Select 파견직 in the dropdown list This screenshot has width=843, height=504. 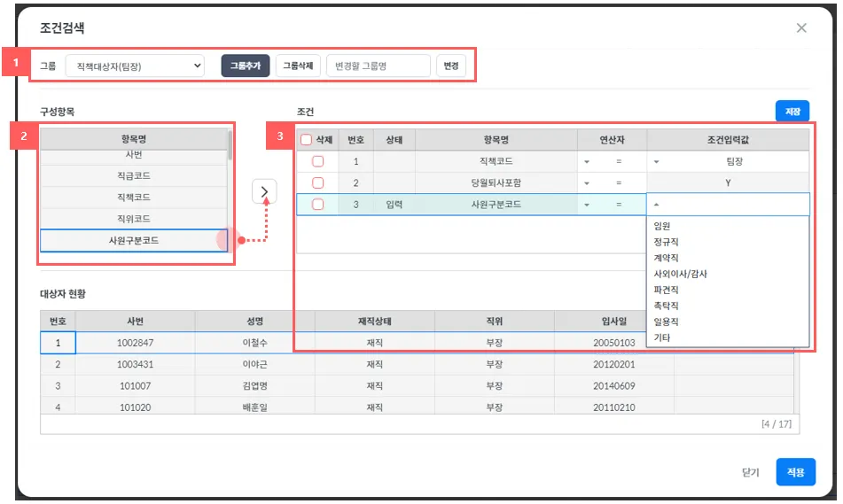pyautogui.click(x=666, y=290)
